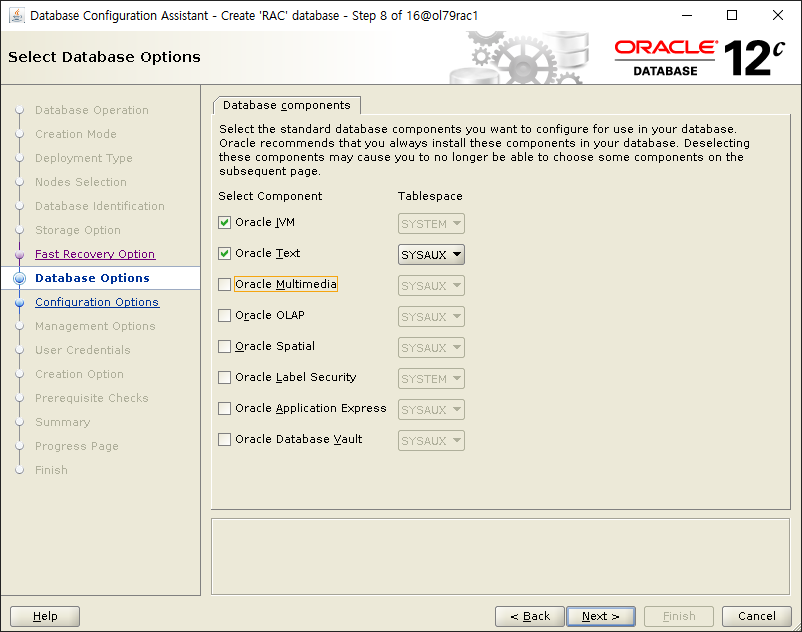Screen dimensions: 802x632
Task: Maximize the Database Configuration Assistant window
Action: [732, 15]
